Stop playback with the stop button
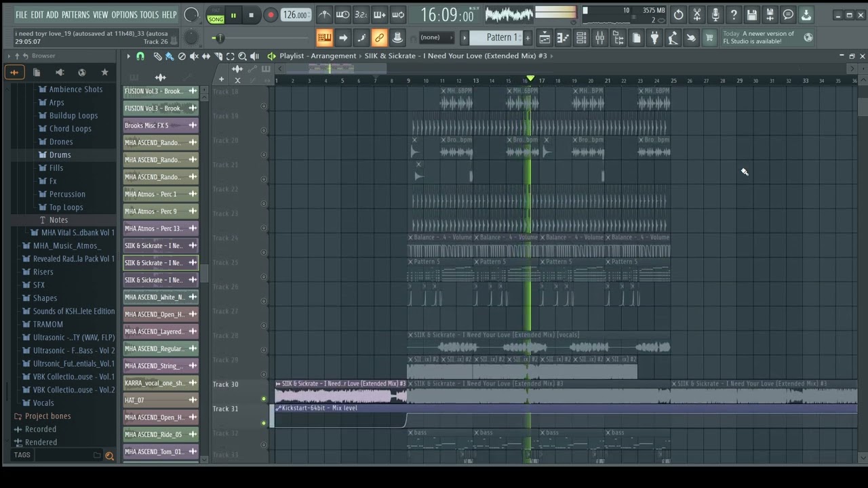Viewport: 868px width, 488px height. [251, 15]
